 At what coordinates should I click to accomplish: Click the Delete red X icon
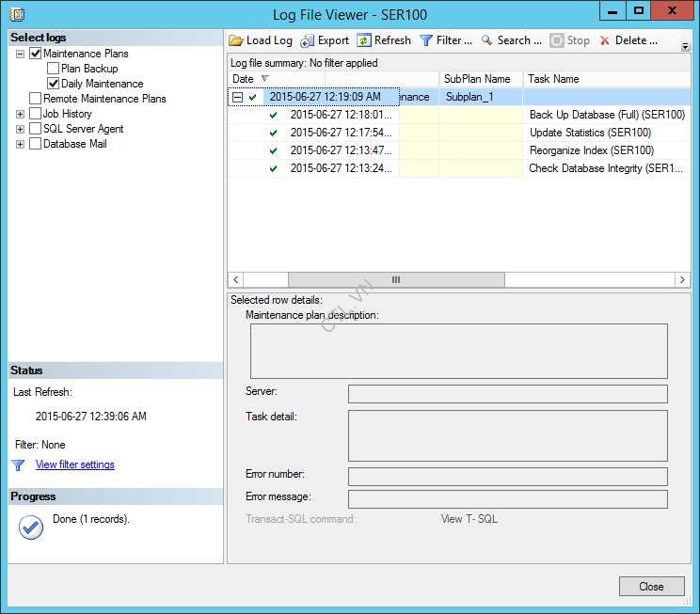click(x=605, y=40)
